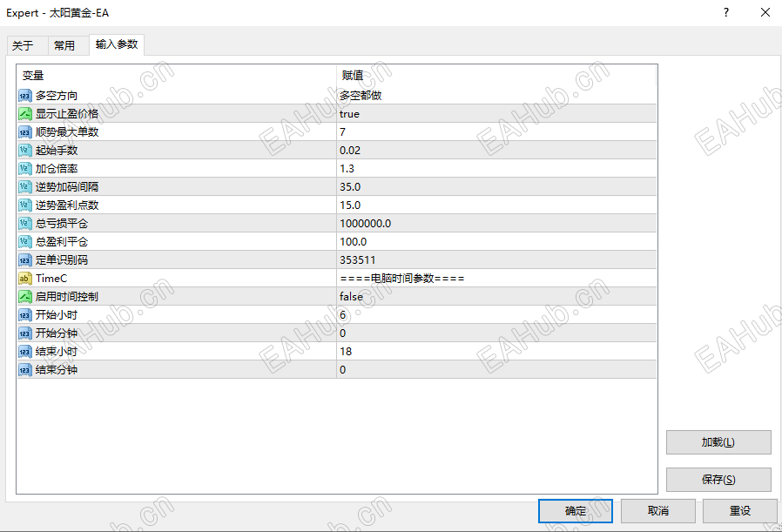This screenshot has height=532, width=782.
Task: Click the help question mark button
Action: click(726, 12)
